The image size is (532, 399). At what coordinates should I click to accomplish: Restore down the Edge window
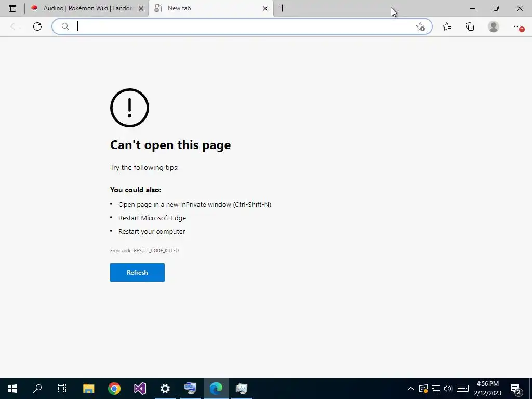(x=496, y=8)
